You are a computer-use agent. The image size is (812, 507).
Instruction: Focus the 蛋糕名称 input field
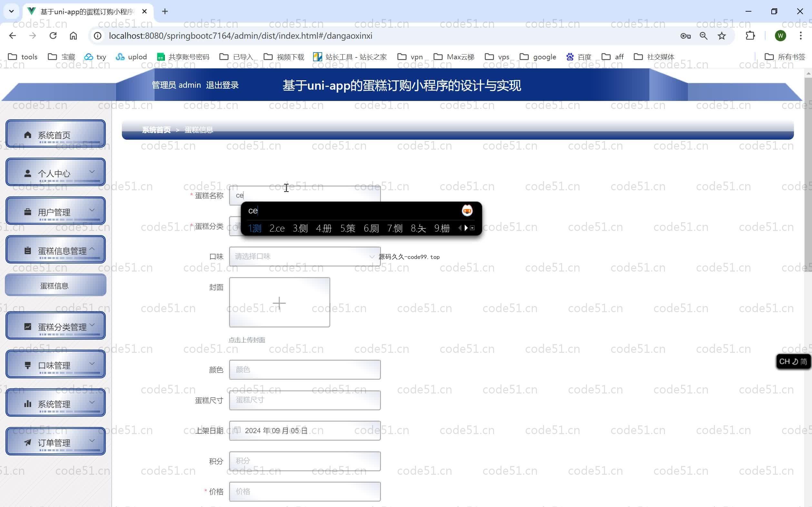tap(305, 195)
